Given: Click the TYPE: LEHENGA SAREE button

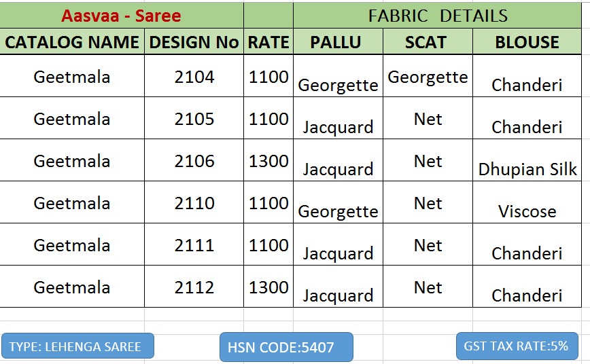Looking at the screenshot, I should click(x=77, y=346).
